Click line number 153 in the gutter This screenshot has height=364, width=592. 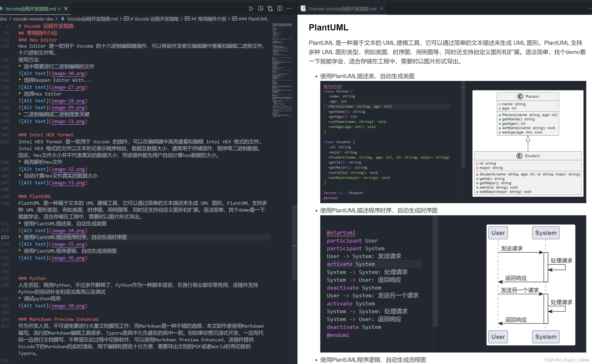pos(5,237)
